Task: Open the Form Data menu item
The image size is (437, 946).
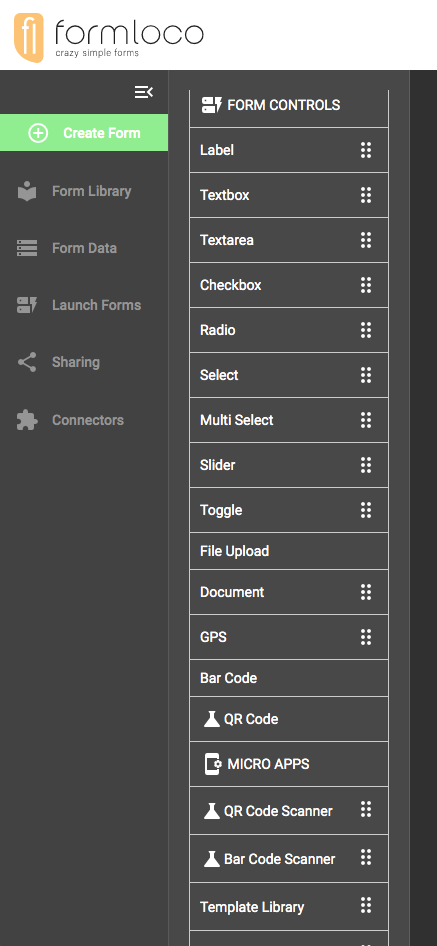Action: tap(84, 248)
